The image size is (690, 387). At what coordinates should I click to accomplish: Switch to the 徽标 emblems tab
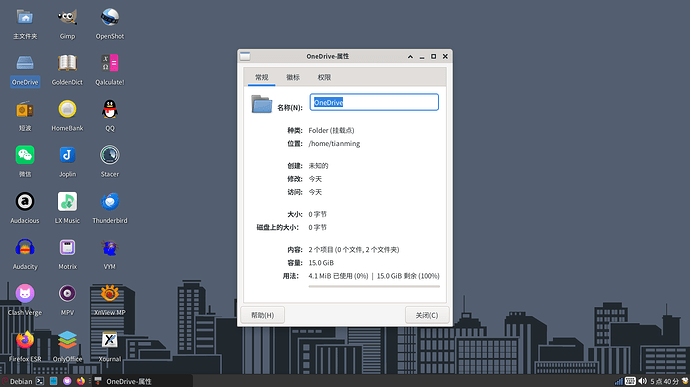point(293,77)
